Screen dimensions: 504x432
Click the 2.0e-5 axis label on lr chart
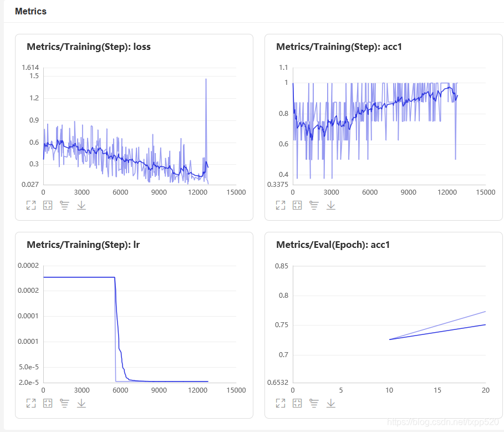[29, 383]
